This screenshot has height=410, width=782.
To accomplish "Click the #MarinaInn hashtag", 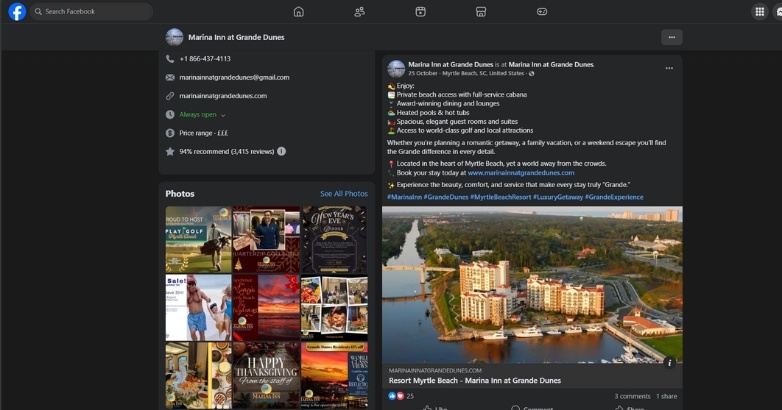I will click(404, 197).
